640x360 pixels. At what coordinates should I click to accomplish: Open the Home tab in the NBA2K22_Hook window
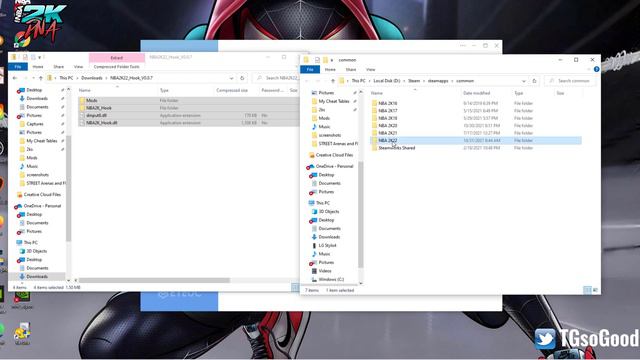[38, 67]
